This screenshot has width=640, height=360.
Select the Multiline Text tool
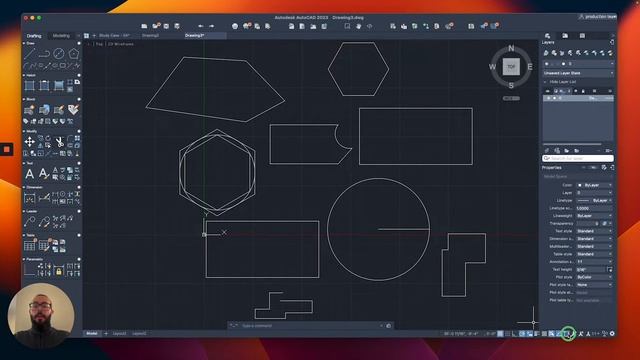(x=30, y=174)
